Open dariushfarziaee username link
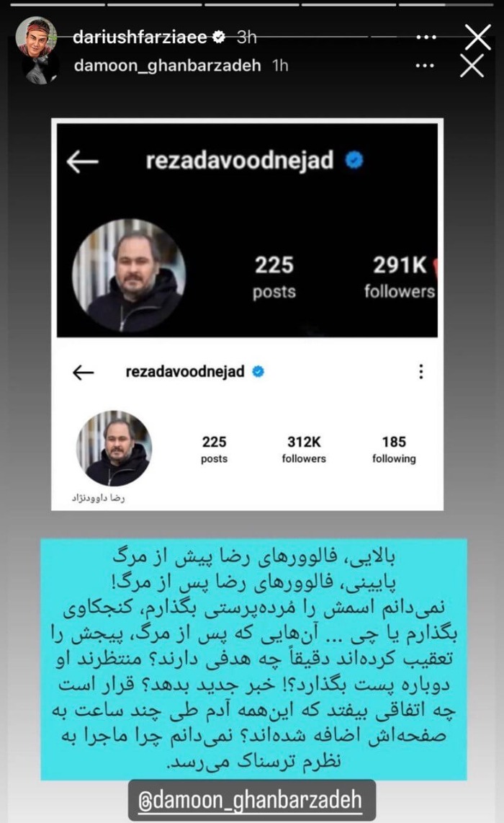This screenshot has width=504, height=823. pyautogui.click(x=140, y=37)
